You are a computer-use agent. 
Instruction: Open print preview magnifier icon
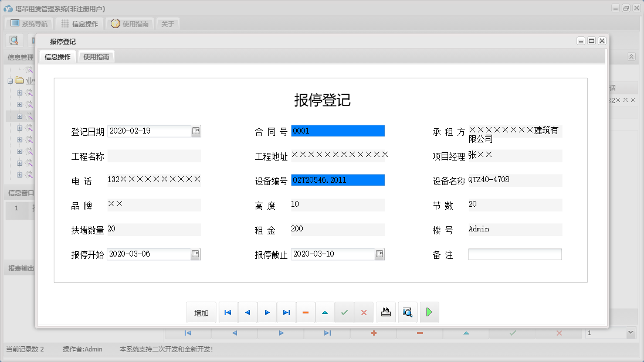point(408,312)
